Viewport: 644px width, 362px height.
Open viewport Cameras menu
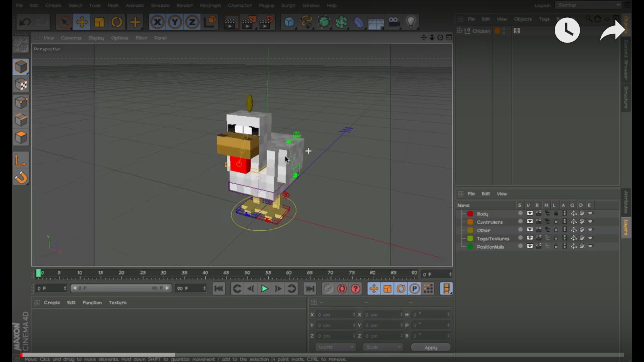click(71, 38)
